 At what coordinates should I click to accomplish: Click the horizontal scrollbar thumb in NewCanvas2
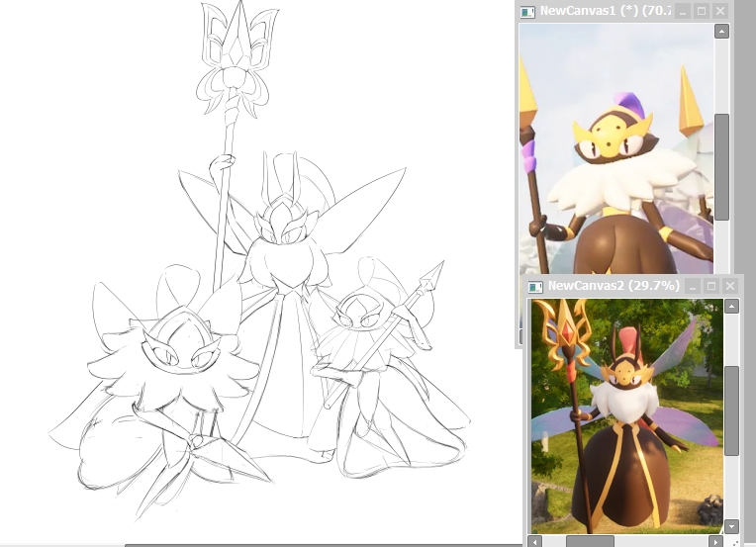590,541
